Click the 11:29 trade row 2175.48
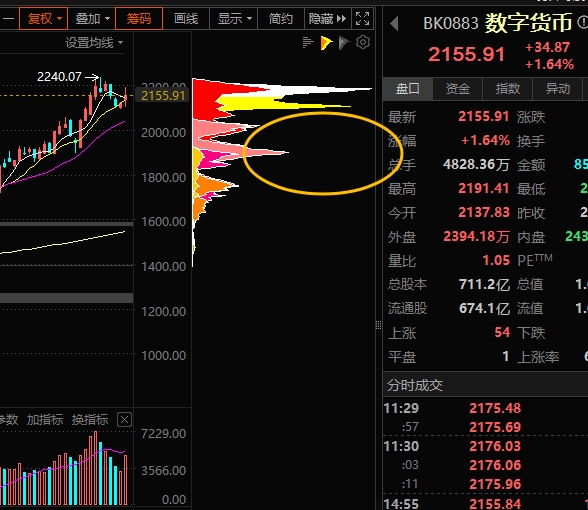The height and width of the screenshot is (510, 588). pyautogui.click(x=495, y=408)
